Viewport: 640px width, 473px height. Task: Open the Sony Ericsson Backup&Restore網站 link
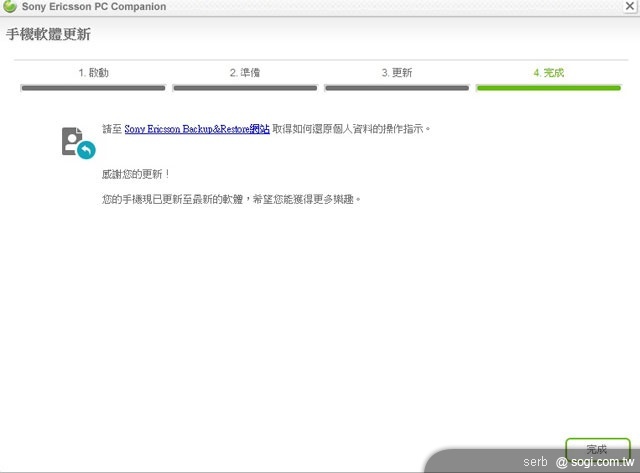click(197, 130)
